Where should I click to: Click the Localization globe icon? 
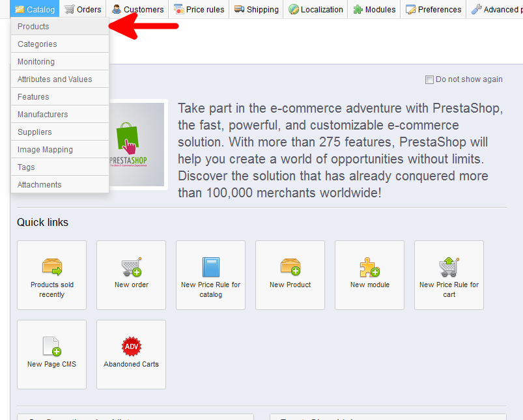294,9
